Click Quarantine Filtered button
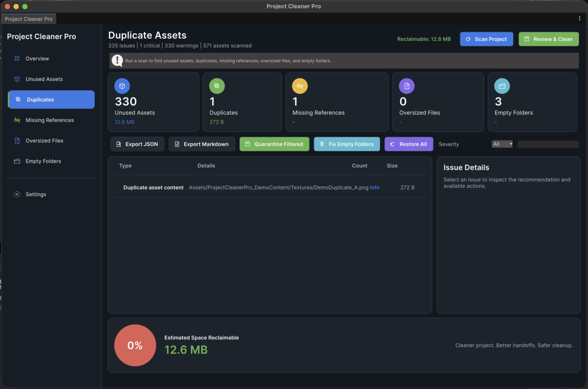Screen dimensions: 588x389 click(274, 144)
